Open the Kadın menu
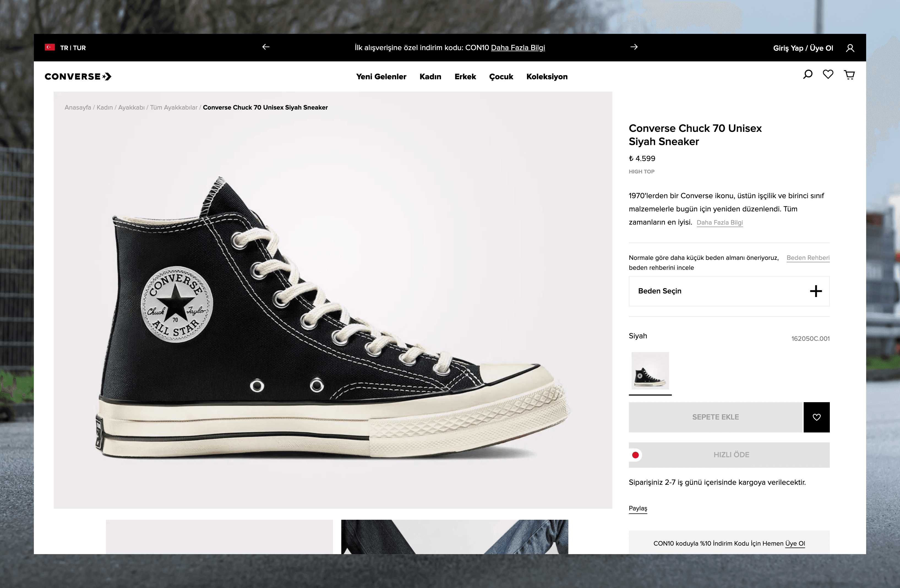Image resolution: width=900 pixels, height=588 pixels. pos(430,77)
